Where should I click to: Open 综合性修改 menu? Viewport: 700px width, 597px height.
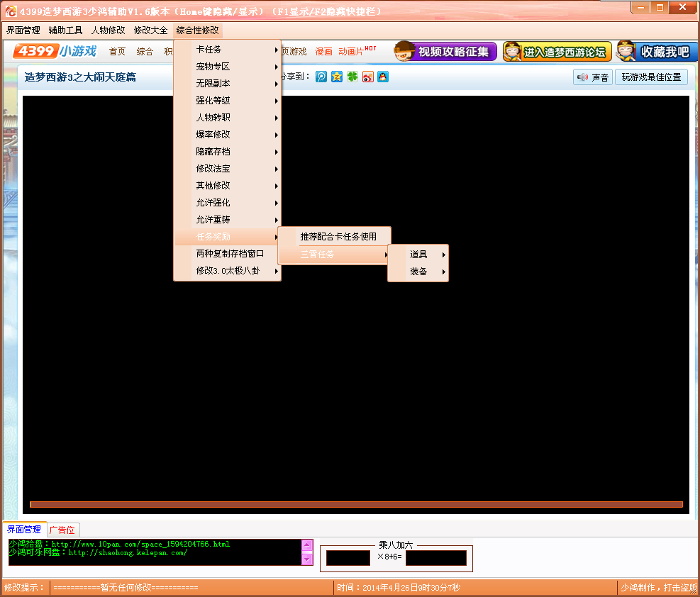(197, 30)
